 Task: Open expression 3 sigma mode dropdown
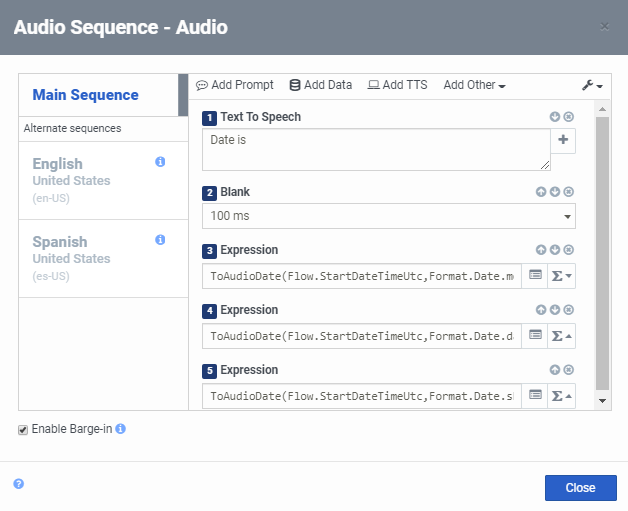tap(562, 275)
